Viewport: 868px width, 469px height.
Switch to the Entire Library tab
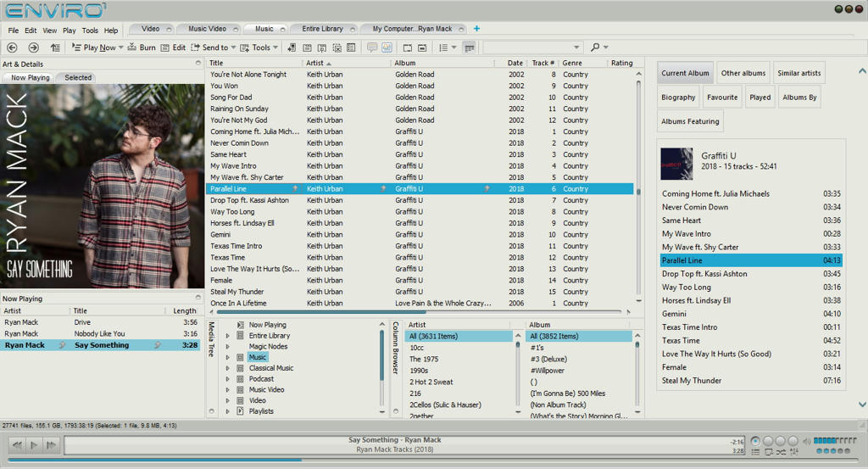[323, 29]
